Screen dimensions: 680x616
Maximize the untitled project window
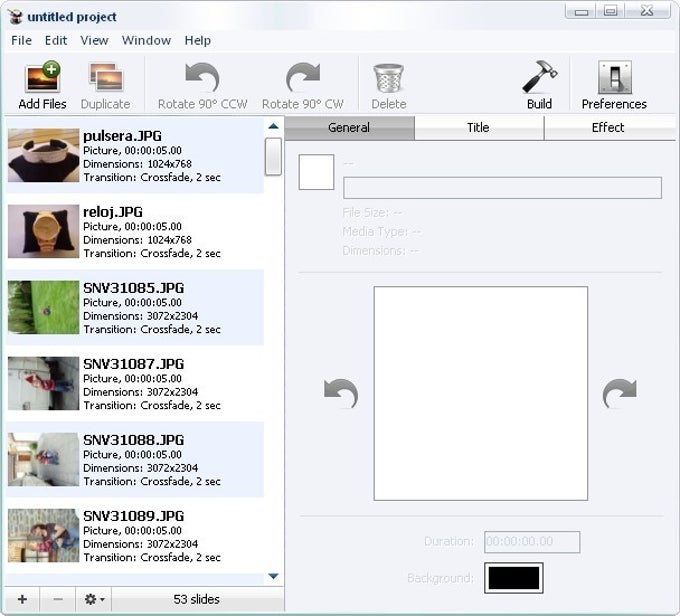[611, 11]
